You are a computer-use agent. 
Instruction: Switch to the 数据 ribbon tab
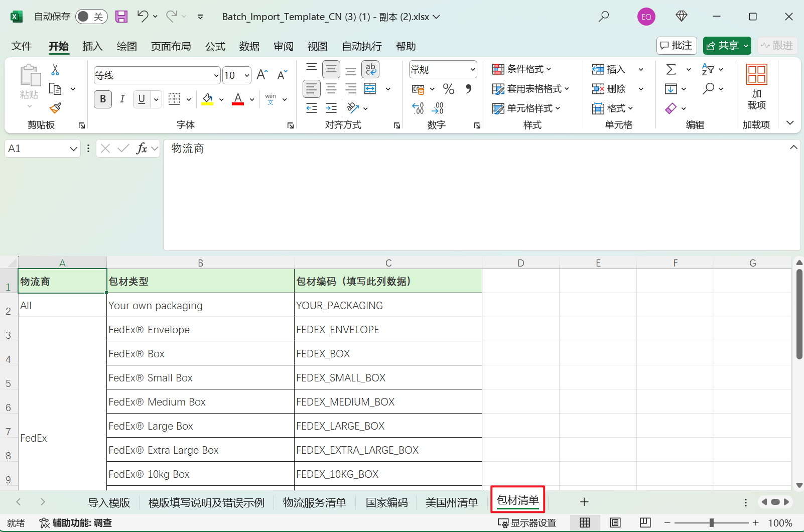249,46
